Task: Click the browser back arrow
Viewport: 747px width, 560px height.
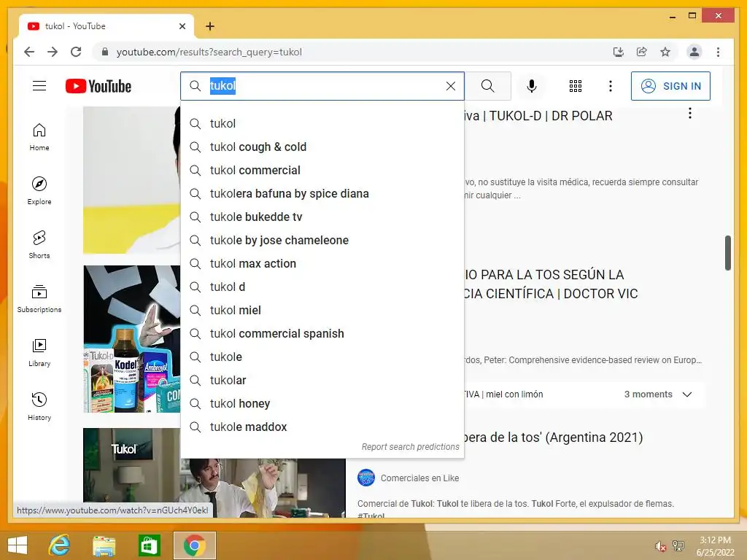Action: point(29,52)
